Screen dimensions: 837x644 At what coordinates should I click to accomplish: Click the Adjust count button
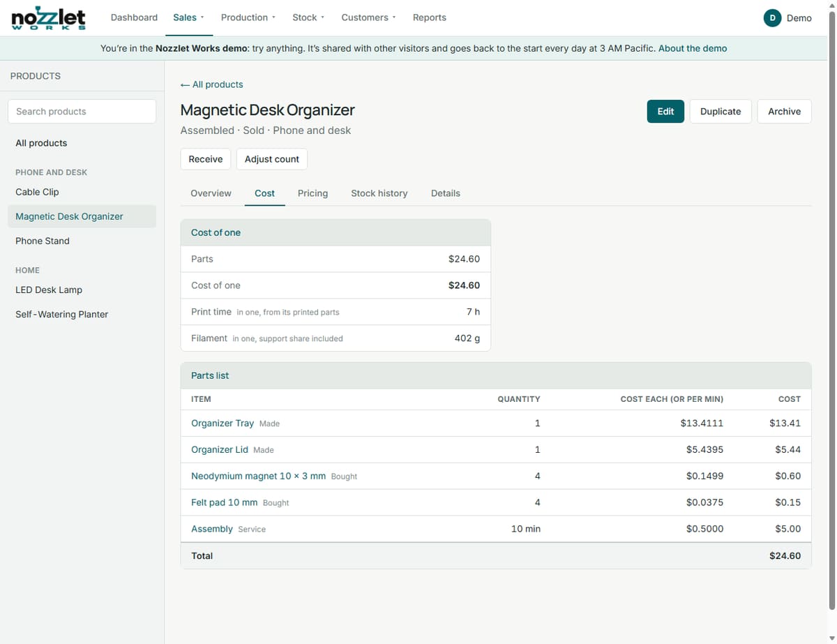pos(272,159)
